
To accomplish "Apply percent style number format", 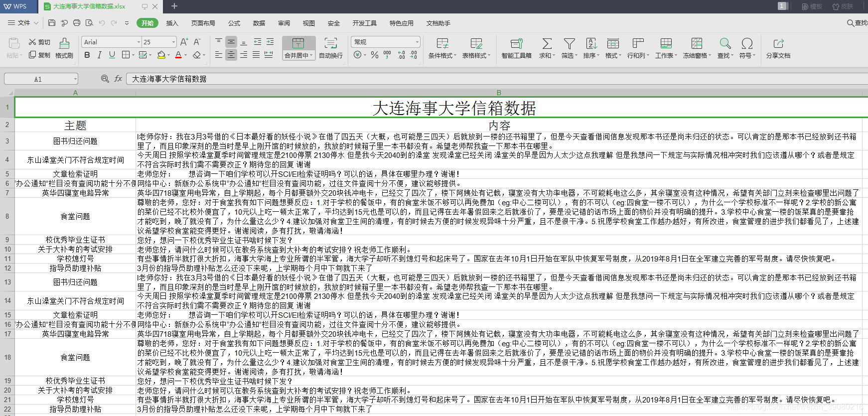I will point(375,55).
